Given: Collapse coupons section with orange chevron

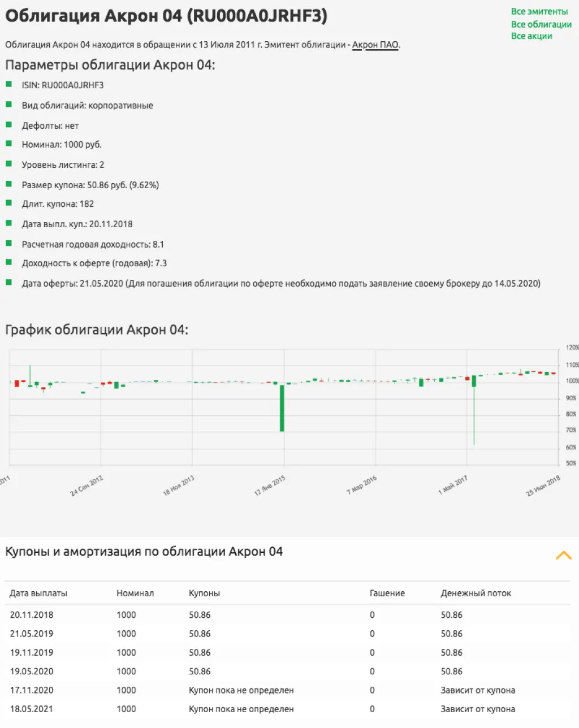Looking at the screenshot, I should [563, 555].
